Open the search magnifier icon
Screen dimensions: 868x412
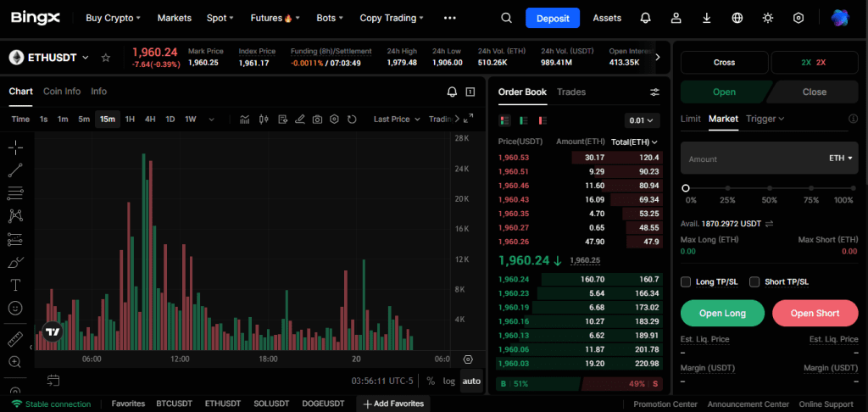click(x=506, y=19)
